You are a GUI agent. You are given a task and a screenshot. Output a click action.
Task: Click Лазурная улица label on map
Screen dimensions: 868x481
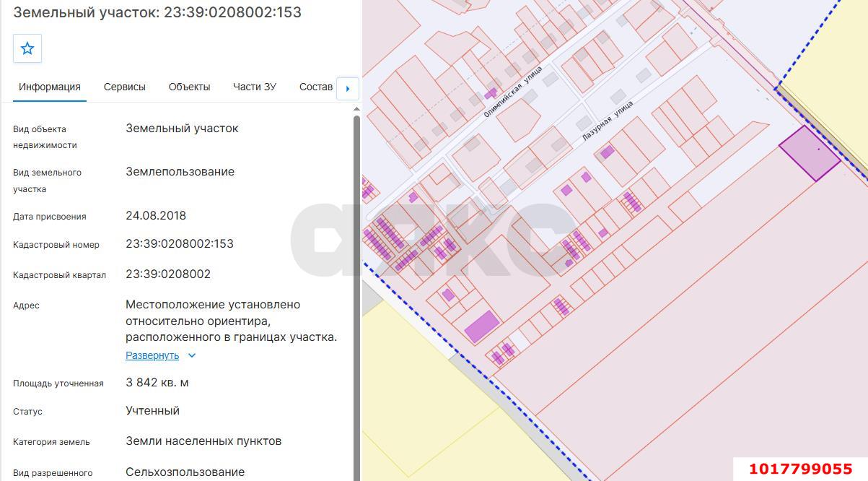coord(607,121)
